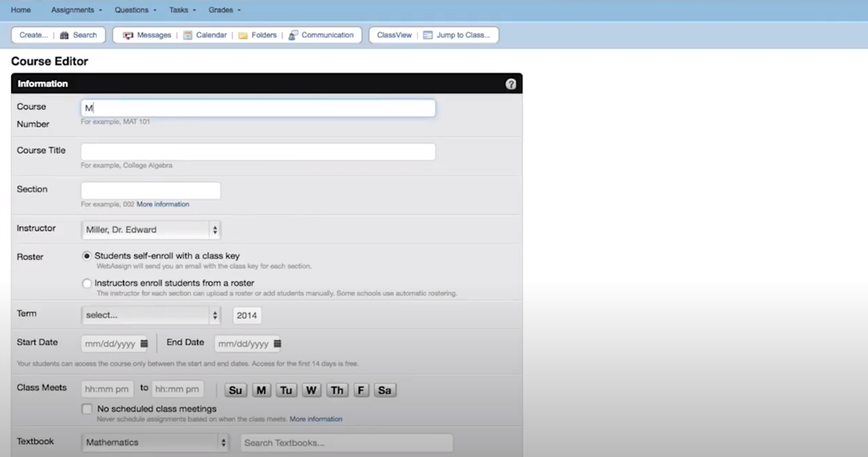Open the Messages panel
868x457 pixels.
pyautogui.click(x=153, y=35)
